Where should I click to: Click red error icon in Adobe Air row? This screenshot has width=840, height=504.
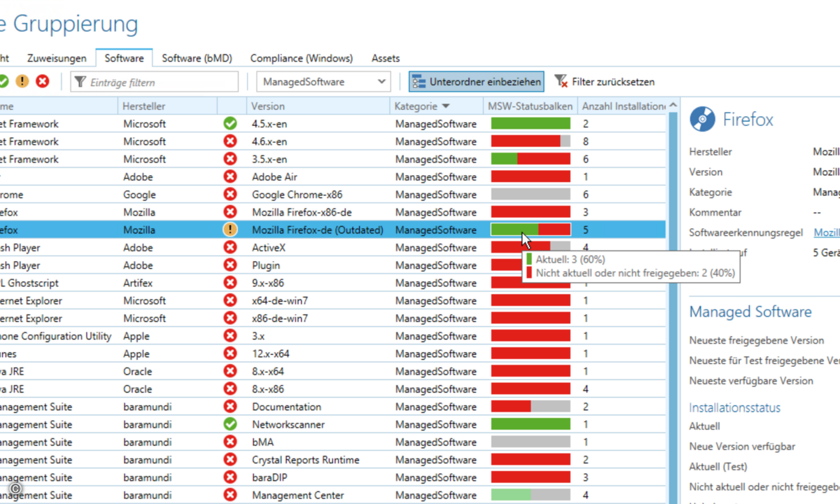coord(230,177)
